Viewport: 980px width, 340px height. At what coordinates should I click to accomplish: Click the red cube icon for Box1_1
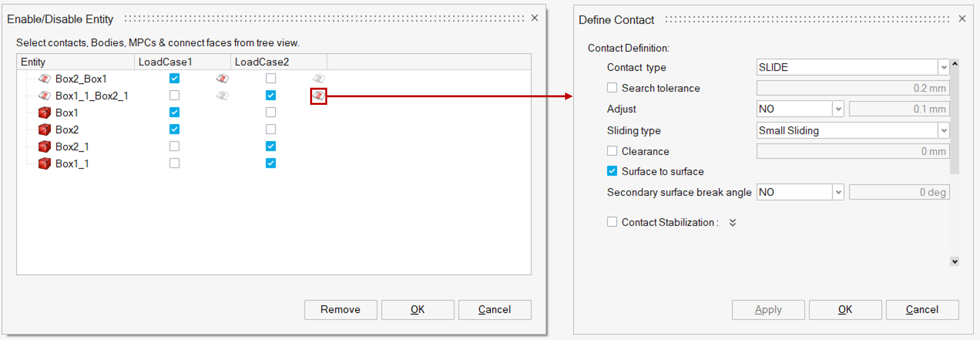(45, 164)
